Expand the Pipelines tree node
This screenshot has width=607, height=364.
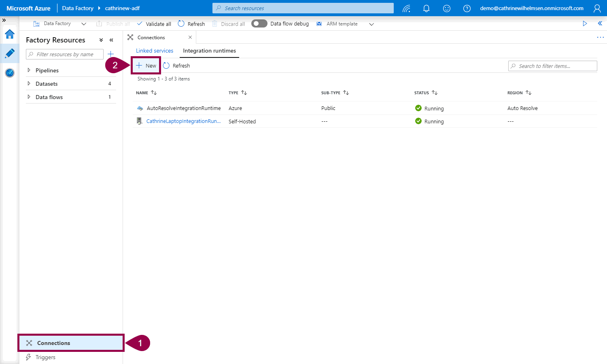pyautogui.click(x=29, y=70)
